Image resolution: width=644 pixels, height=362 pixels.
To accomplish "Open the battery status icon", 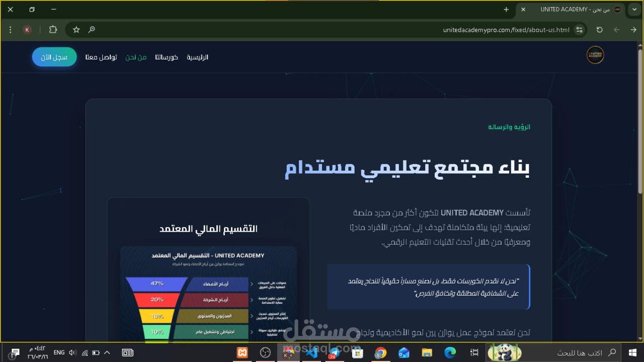I will point(96,352).
